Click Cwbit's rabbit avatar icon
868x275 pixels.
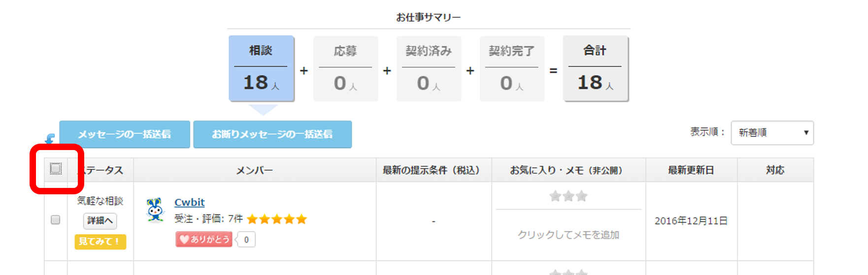click(x=155, y=210)
